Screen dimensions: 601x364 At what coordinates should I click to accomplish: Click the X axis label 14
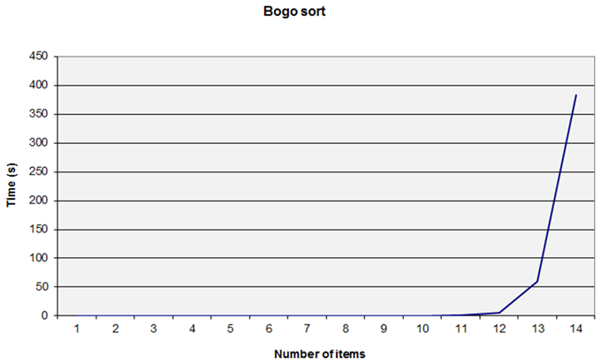tap(575, 329)
